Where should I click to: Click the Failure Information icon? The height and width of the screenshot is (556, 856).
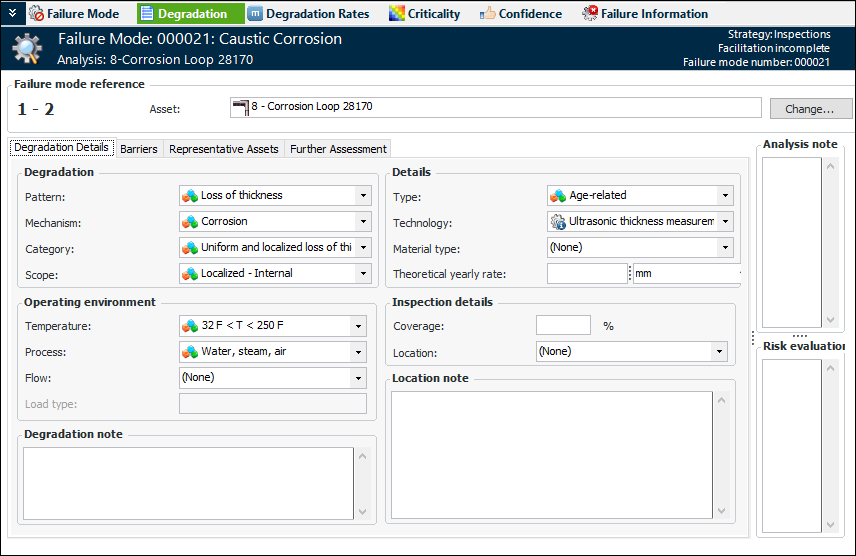tap(590, 14)
